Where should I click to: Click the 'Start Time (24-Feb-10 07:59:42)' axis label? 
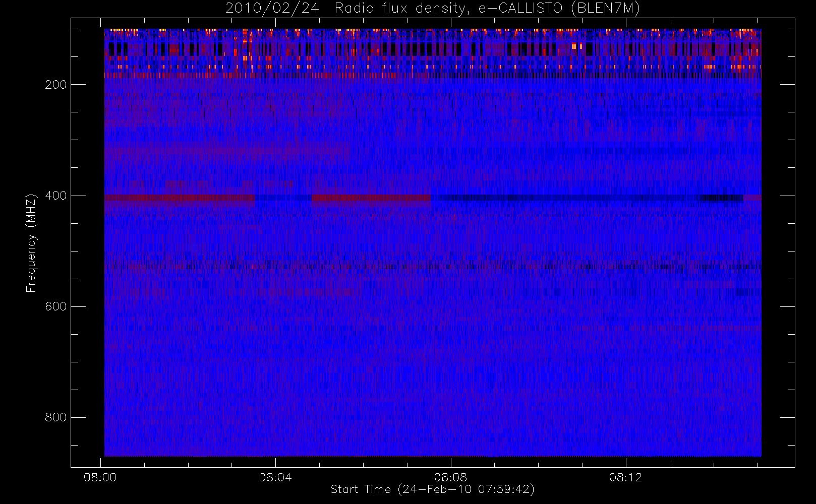(432, 489)
